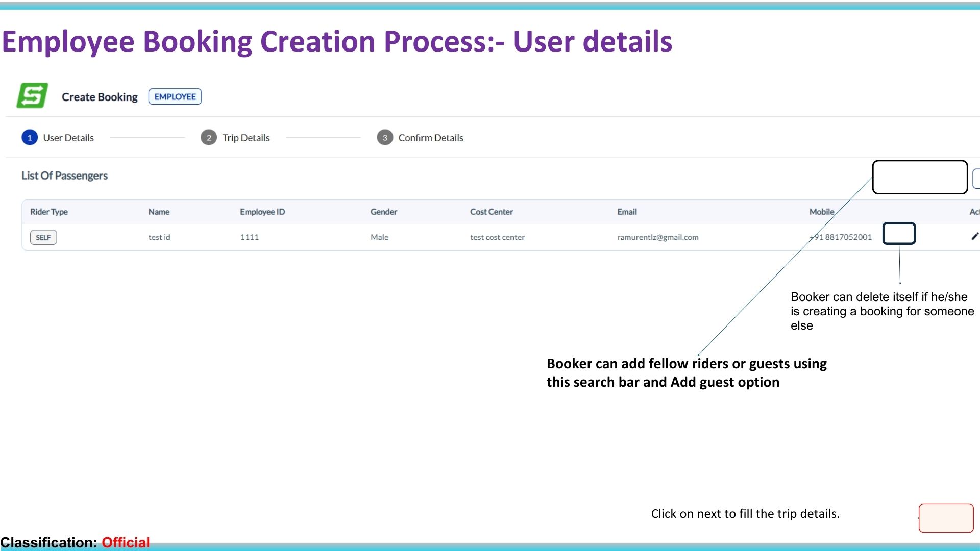Viewport: 980px width, 551px height.
Task: Click the red outlined Next button box
Action: pyautogui.click(x=946, y=518)
